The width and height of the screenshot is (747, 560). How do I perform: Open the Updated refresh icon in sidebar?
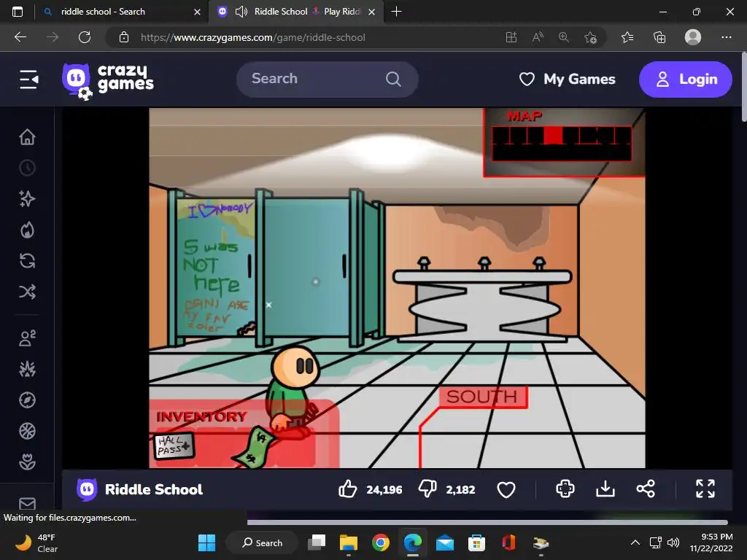(x=27, y=260)
